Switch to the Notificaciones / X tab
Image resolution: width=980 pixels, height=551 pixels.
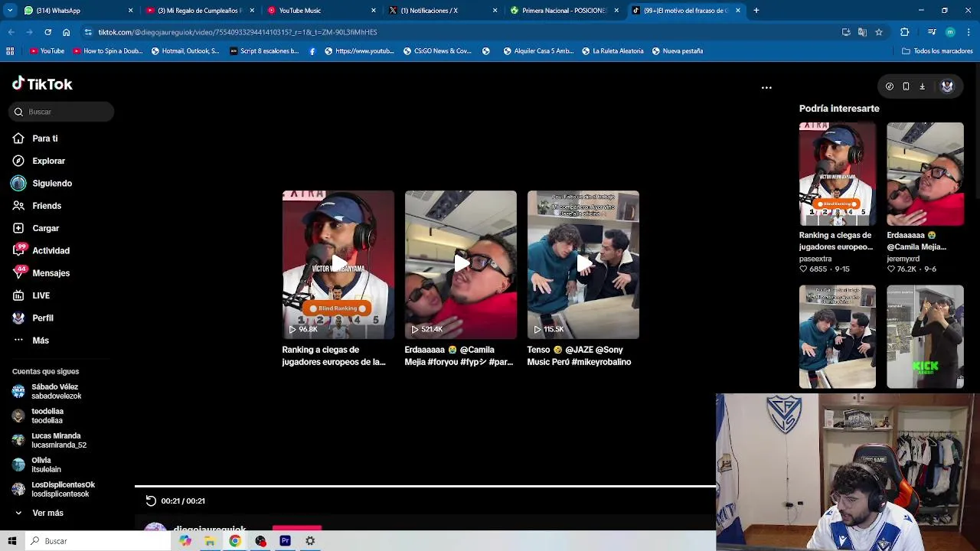point(442,11)
